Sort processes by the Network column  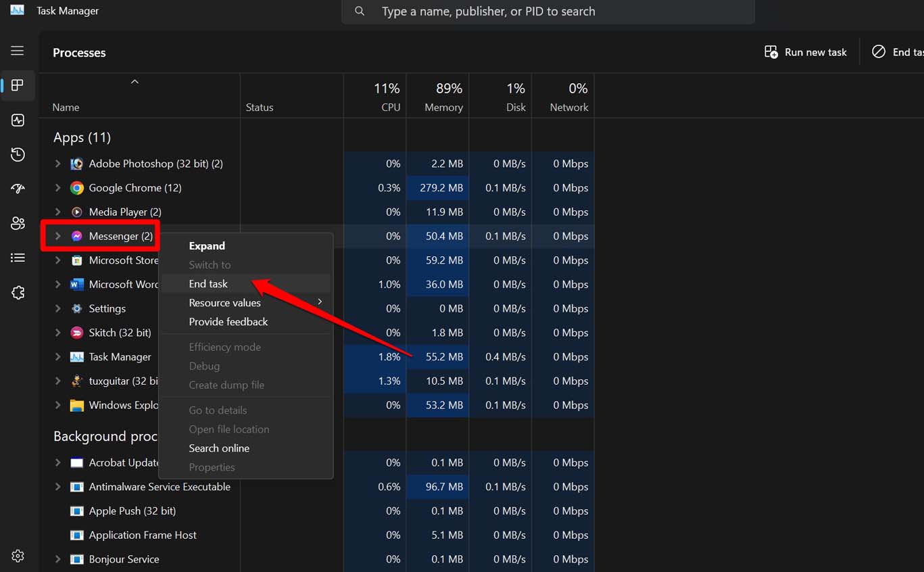[563, 96]
